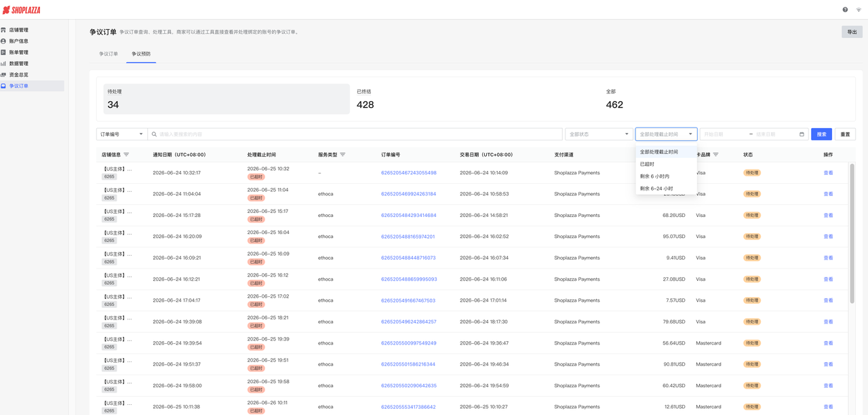Click 查看 for the 9.41USD order row
The height and width of the screenshot is (415, 868).
[828, 258]
